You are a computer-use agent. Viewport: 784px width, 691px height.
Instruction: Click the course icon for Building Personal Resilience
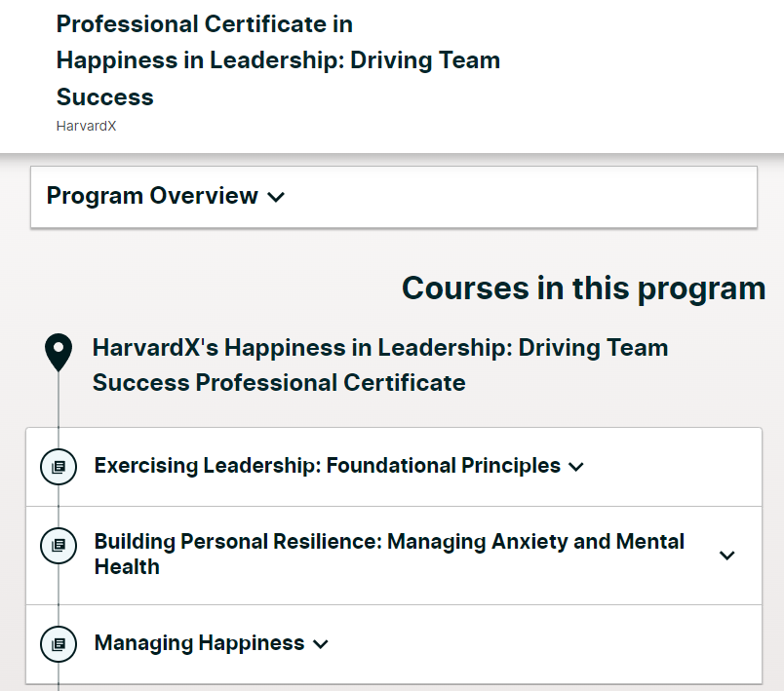coord(59,547)
